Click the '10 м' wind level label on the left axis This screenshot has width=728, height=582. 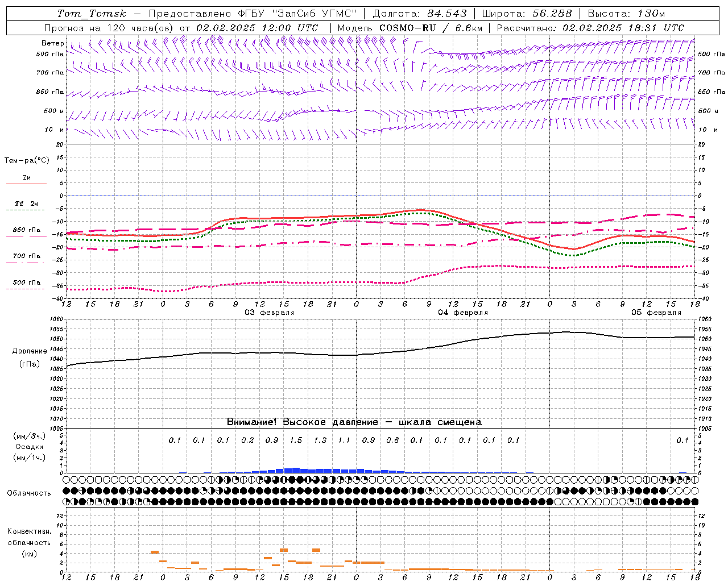[x=55, y=130]
